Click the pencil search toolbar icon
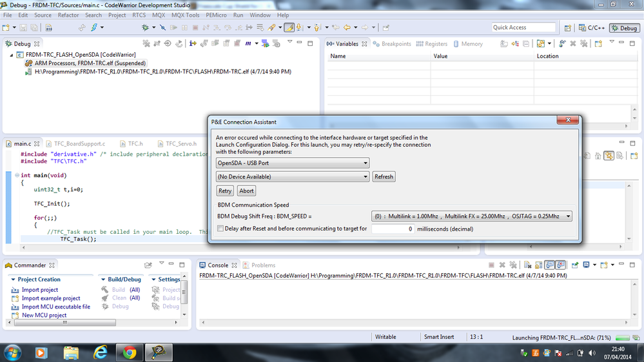 271,28
